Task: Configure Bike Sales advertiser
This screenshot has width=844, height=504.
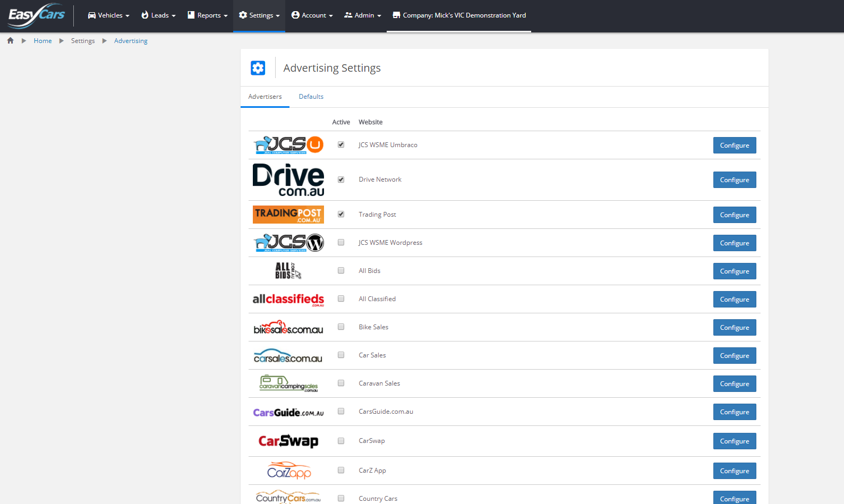Action: [x=735, y=328]
